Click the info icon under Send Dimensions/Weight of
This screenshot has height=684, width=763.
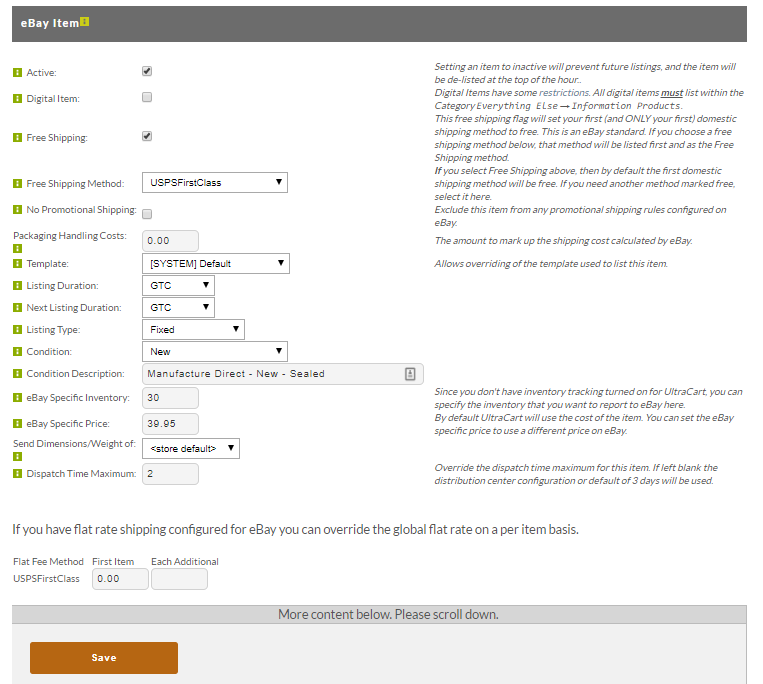18,456
